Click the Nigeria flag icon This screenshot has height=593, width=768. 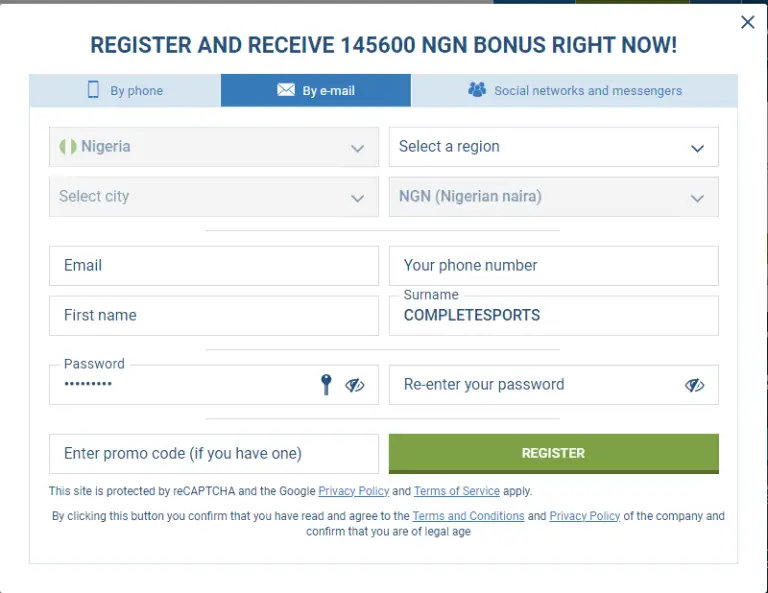click(x=68, y=147)
